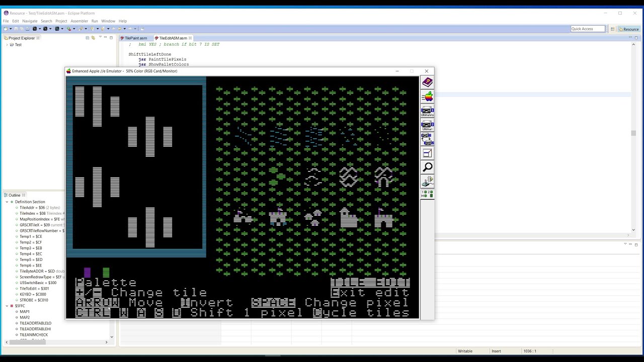Click the editor vertical scrollbar thumb
This screenshot has height=362, width=644.
[x=633, y=133]
